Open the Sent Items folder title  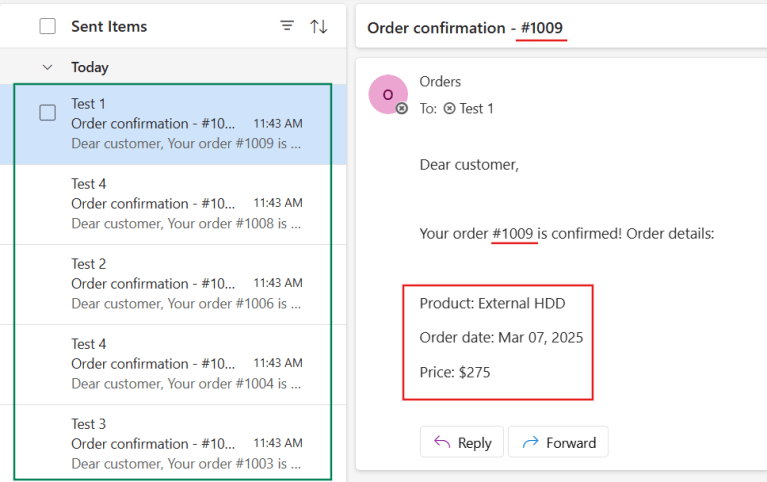(109, 27)
